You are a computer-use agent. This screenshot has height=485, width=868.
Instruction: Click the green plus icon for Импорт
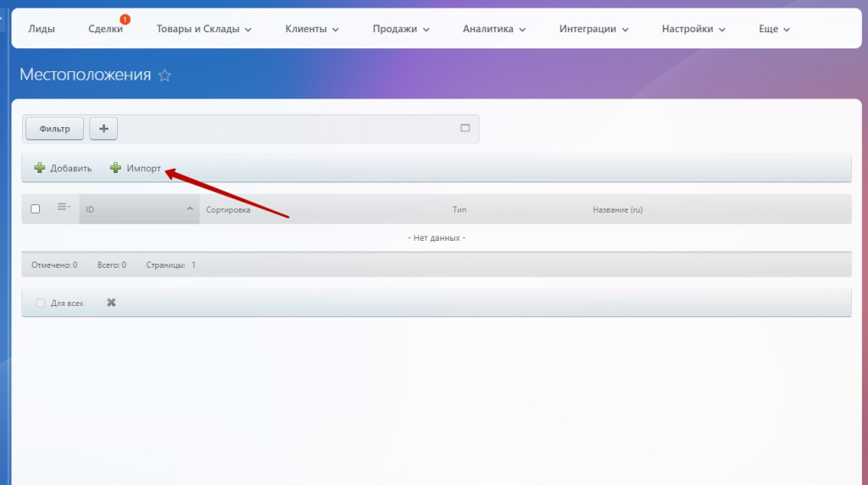tap(115, 168)
